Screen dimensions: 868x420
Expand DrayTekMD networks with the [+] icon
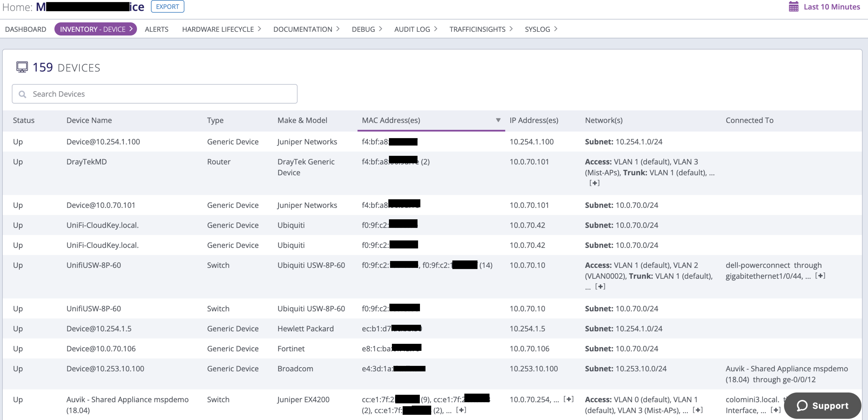pyautogui.click(x=594, y=183)
